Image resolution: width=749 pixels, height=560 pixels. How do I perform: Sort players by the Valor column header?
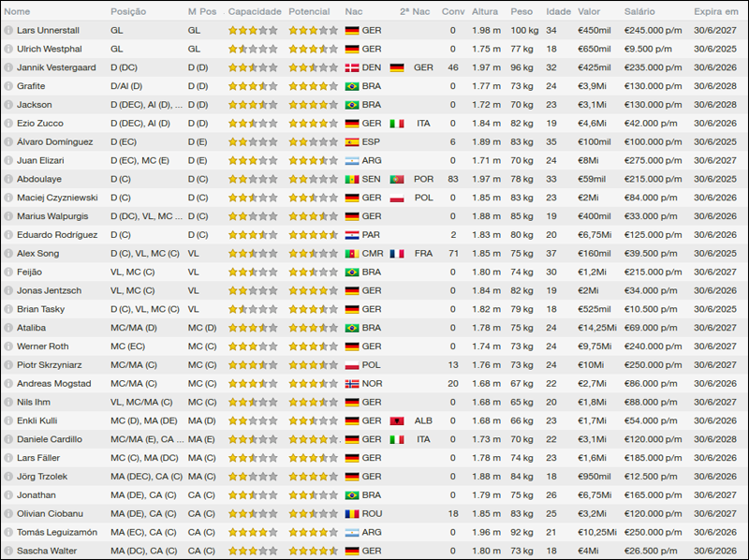[589, 11]
